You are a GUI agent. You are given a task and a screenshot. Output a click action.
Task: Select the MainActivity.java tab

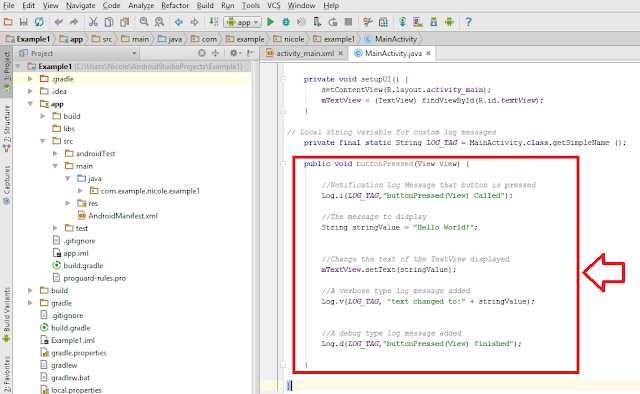click(x=393, y=53)
